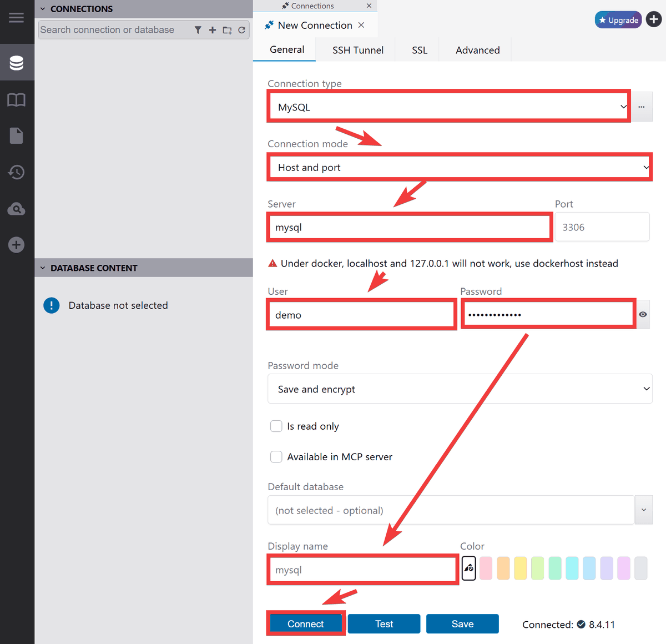Screen dimensions: 666x644
Task: Click the Save button
Action: pyautogui.click(x=462, y=624)
